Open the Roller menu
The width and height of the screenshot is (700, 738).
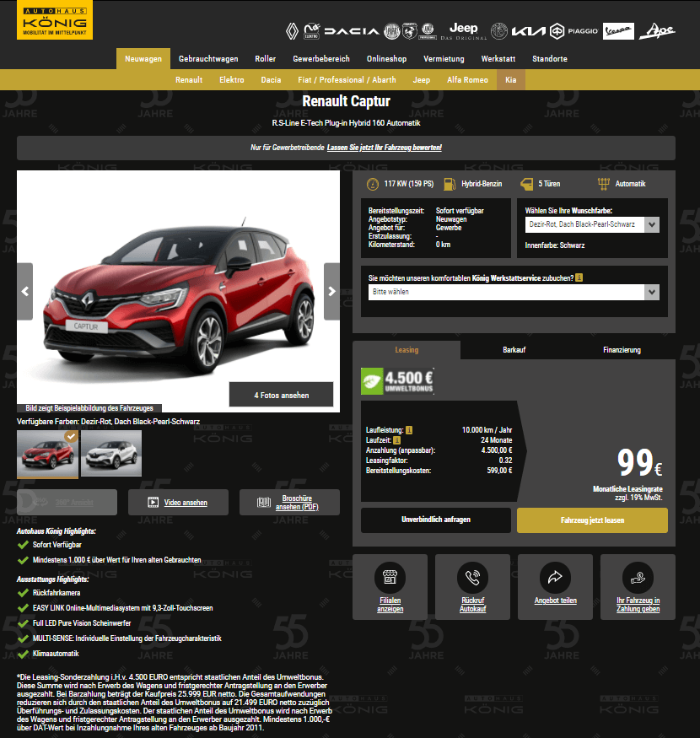(265, 59)
